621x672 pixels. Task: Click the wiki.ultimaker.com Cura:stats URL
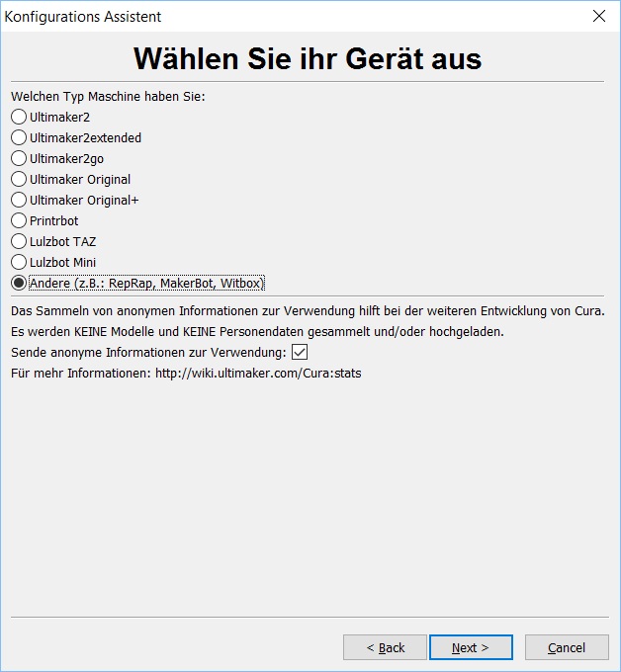pos(258,374)
